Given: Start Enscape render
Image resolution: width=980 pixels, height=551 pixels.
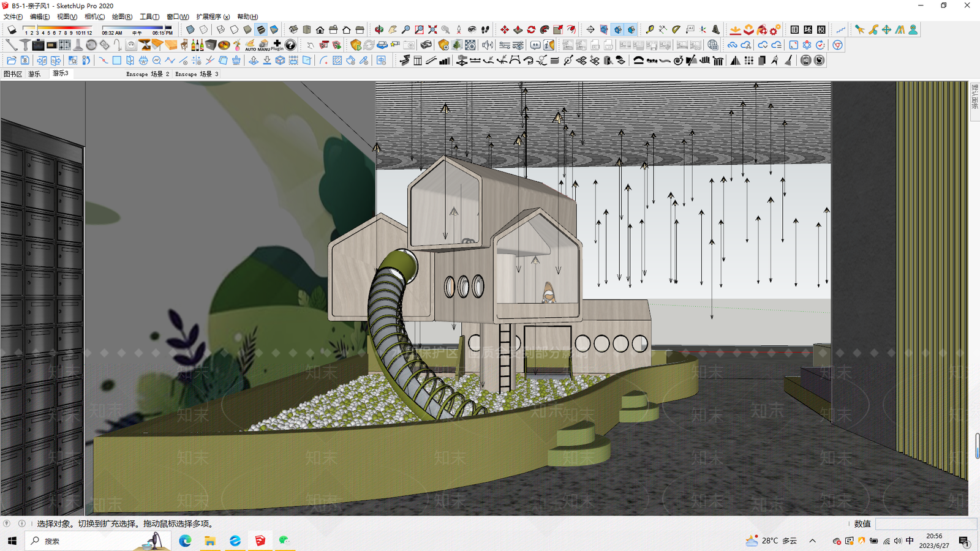Looking at the screenshot, I should click(356, 45).
